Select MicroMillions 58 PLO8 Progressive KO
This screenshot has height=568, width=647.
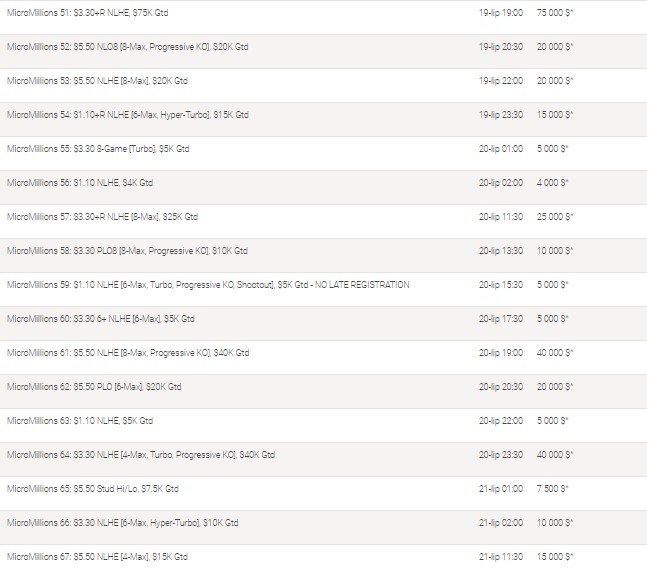[x=127, y=251]
